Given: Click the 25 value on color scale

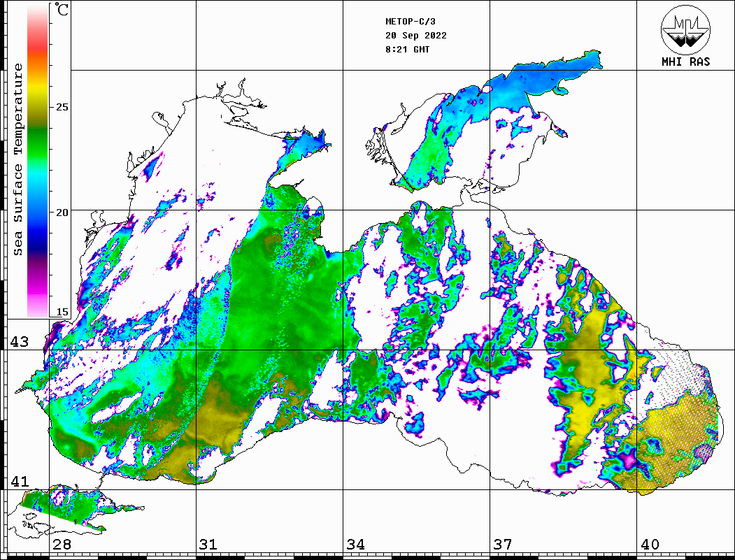Looking at the screenshot, I should (x=62, y=107).
